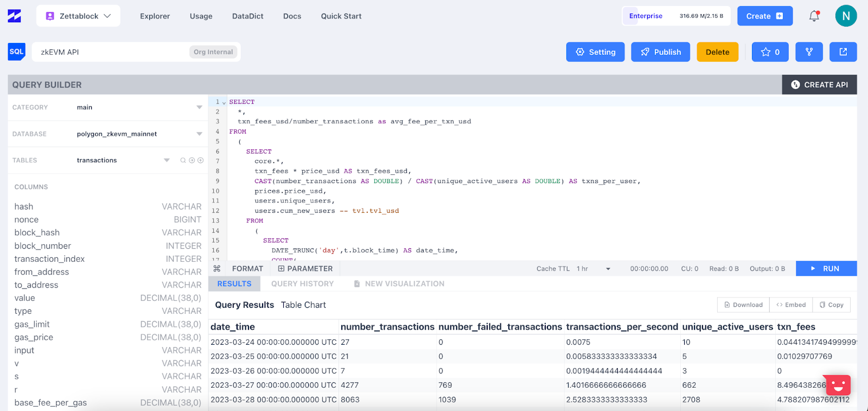Expand the DATABASE polygon_zkevm_mainnet dropdown
The width and height of the screenshot is (868, 411).
(x=139, y=134)
